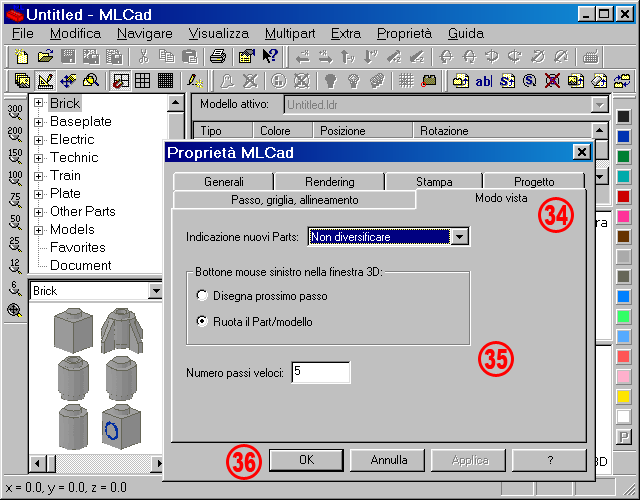Click the Cut scissors icon
This screenshot has height=500, width=640.
(x=143, y=56)
